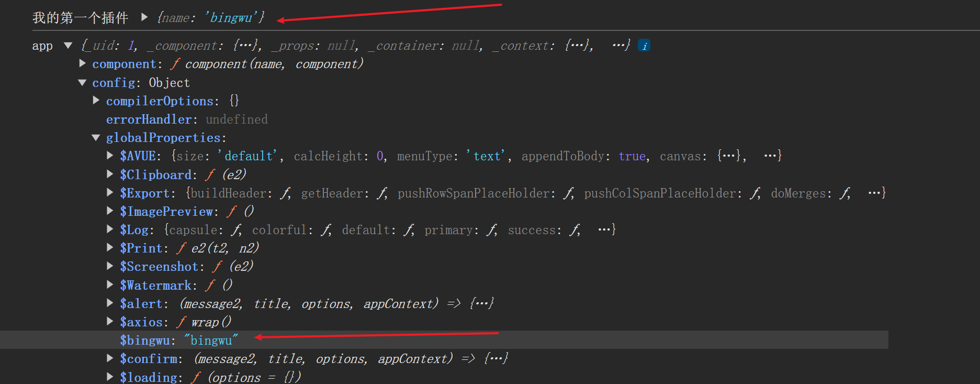This screenshot has height=384, width=980.
Task: Expand the $AVUE property
Action: coord(110,155)
